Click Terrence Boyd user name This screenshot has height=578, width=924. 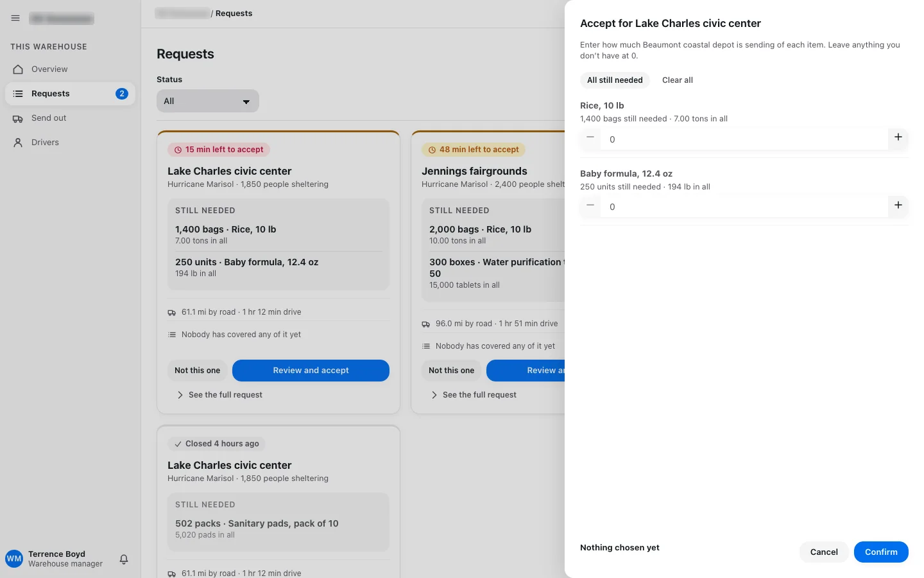pos(56,554)
